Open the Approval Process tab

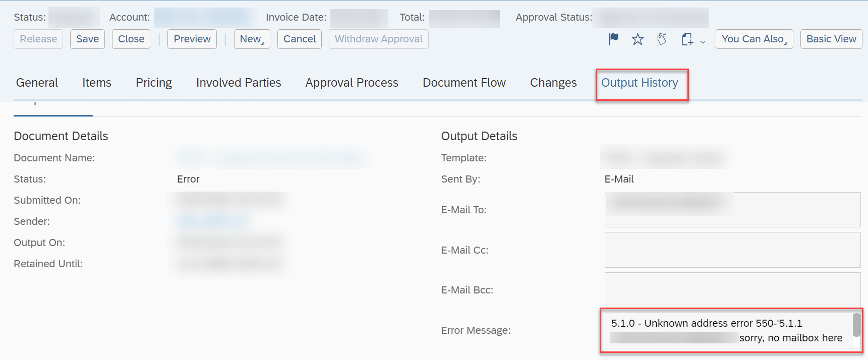point(352,83)
